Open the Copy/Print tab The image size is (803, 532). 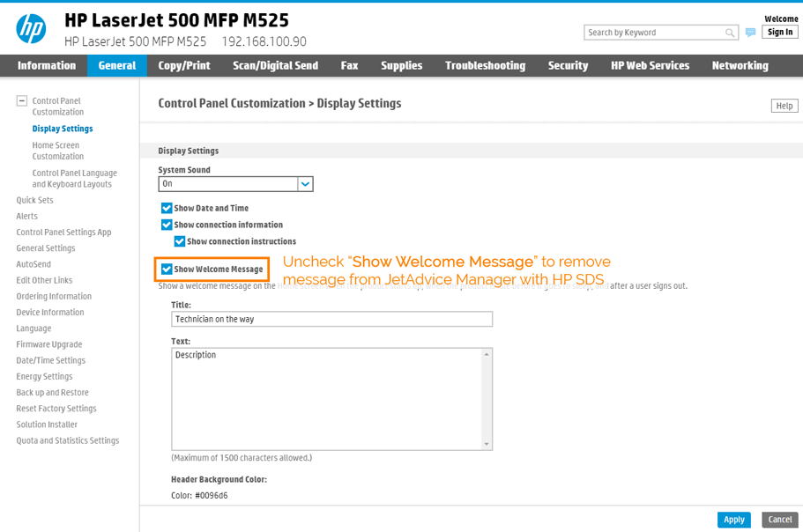coord(184,66)
